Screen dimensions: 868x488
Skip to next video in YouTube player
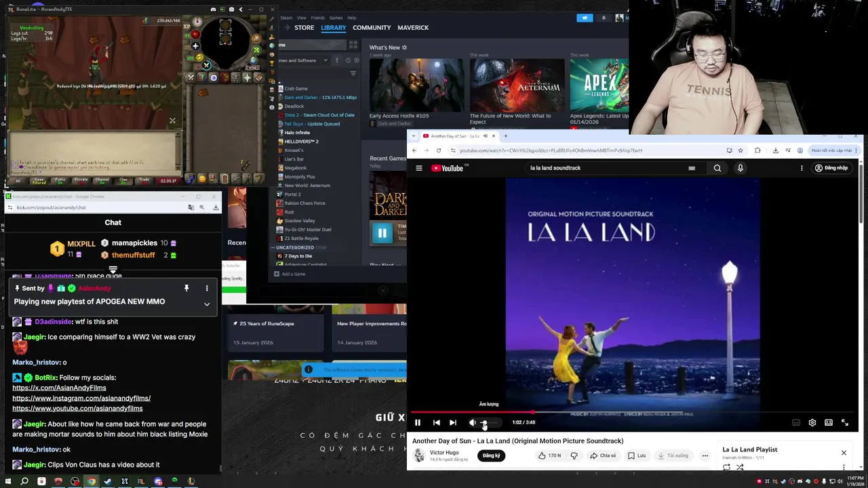(x=453, y=422)
